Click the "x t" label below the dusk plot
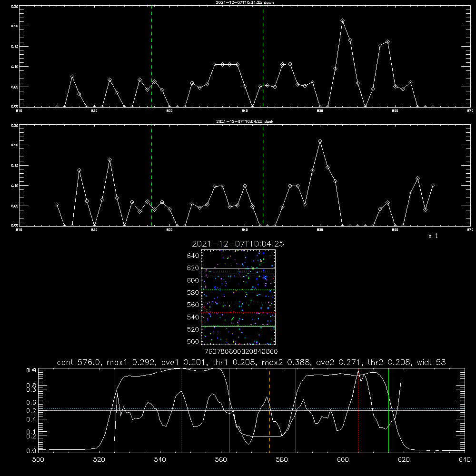 tap(433, 236)
